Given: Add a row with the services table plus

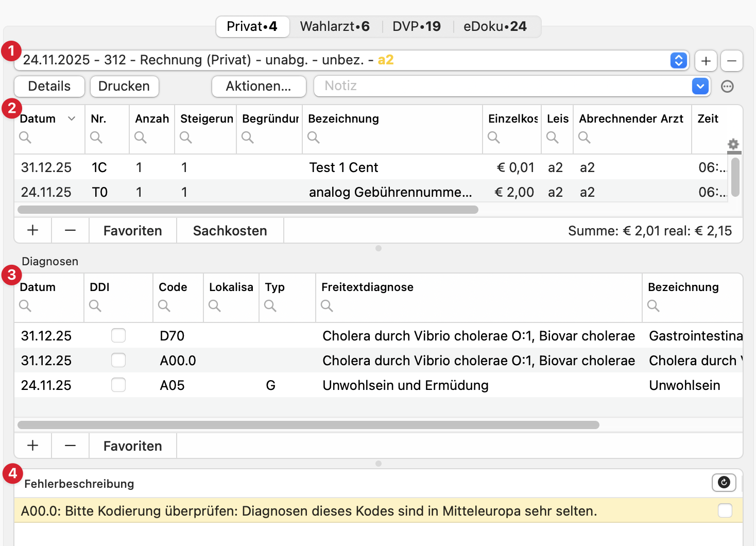Looking at the screenshot, I should [x=32, y=230].
